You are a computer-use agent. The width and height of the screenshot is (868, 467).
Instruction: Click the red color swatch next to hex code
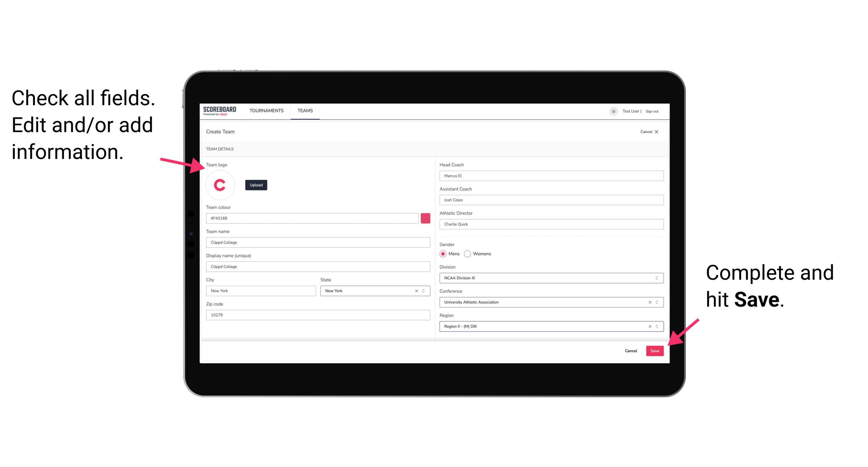425,218
